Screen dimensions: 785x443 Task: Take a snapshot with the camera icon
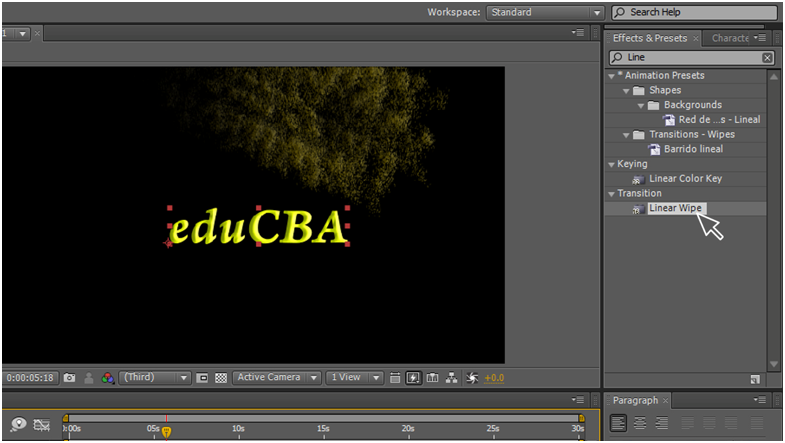[70, 378]
